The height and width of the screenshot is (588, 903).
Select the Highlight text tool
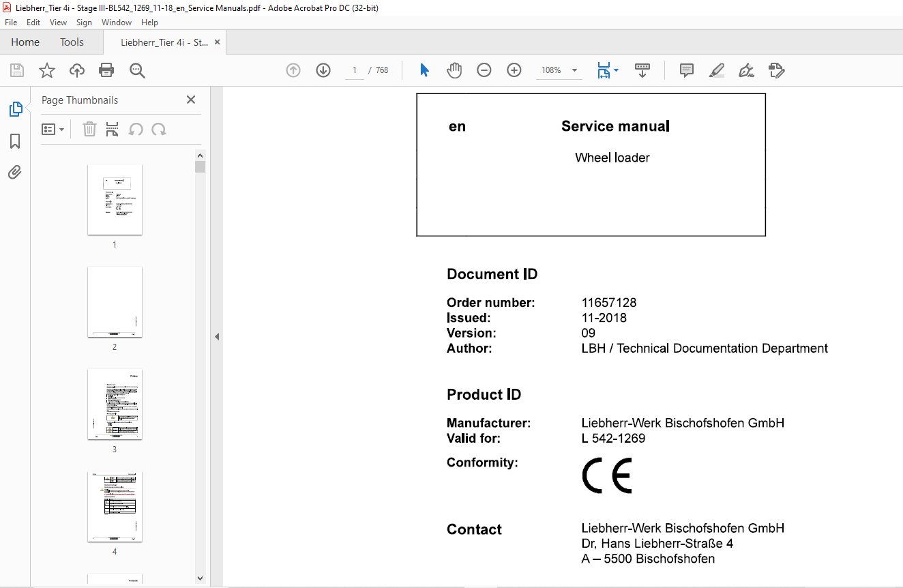point(716,70)
